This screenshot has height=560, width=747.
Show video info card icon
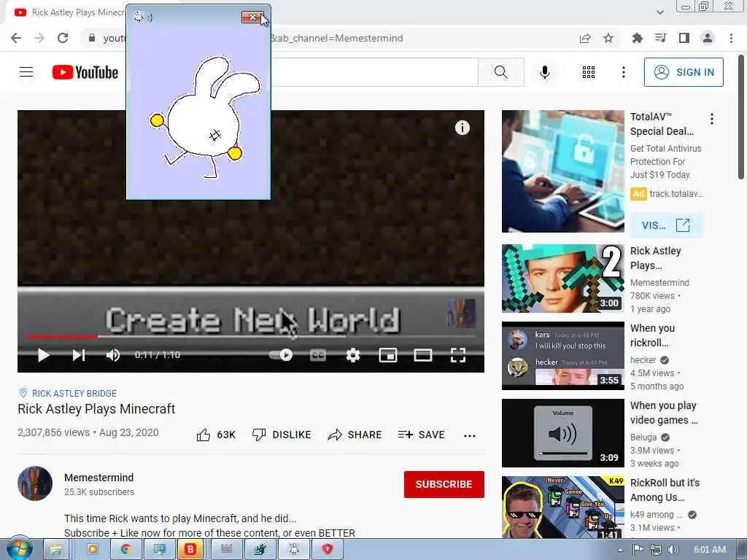click(462, 128)
